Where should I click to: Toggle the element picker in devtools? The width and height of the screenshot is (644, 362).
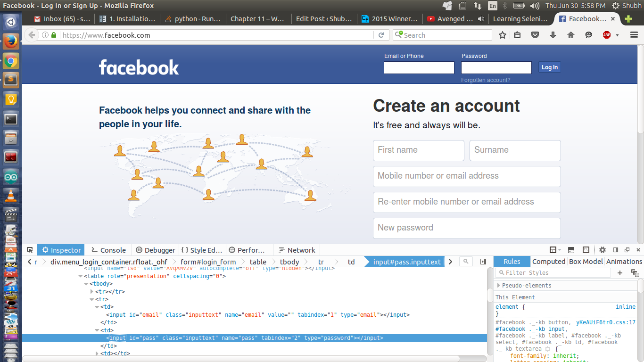[x=30, y=250]
